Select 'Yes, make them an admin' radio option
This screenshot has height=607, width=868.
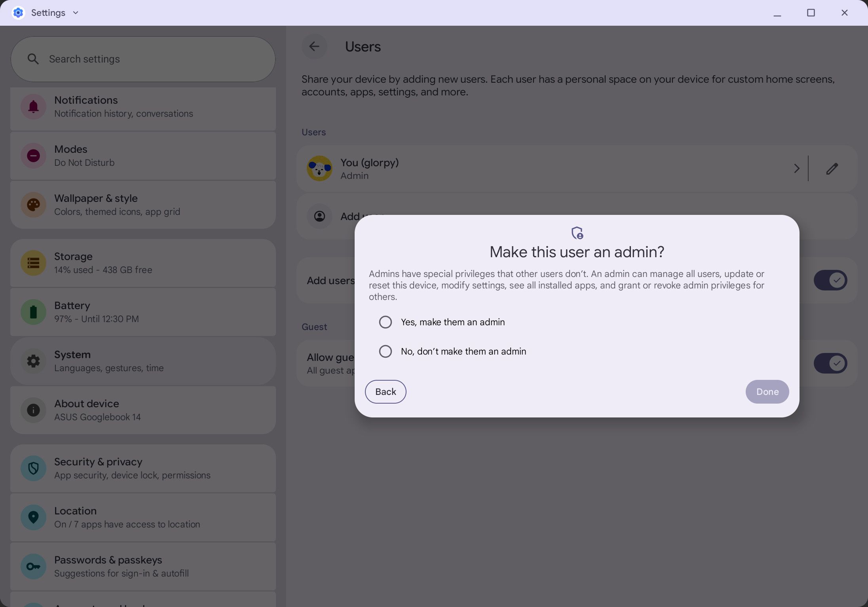[x=385, y=322]
